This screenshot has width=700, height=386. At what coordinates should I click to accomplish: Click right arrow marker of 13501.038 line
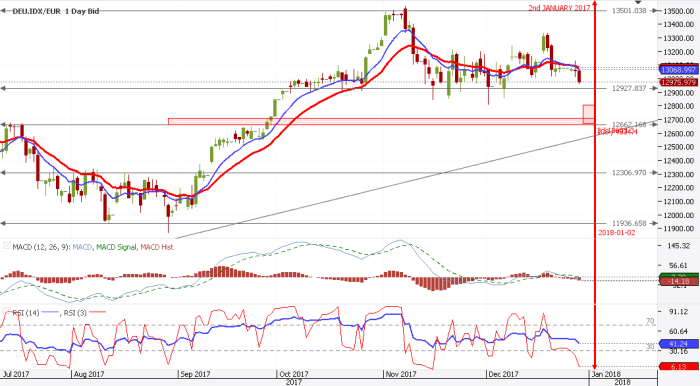coord(654,11)
